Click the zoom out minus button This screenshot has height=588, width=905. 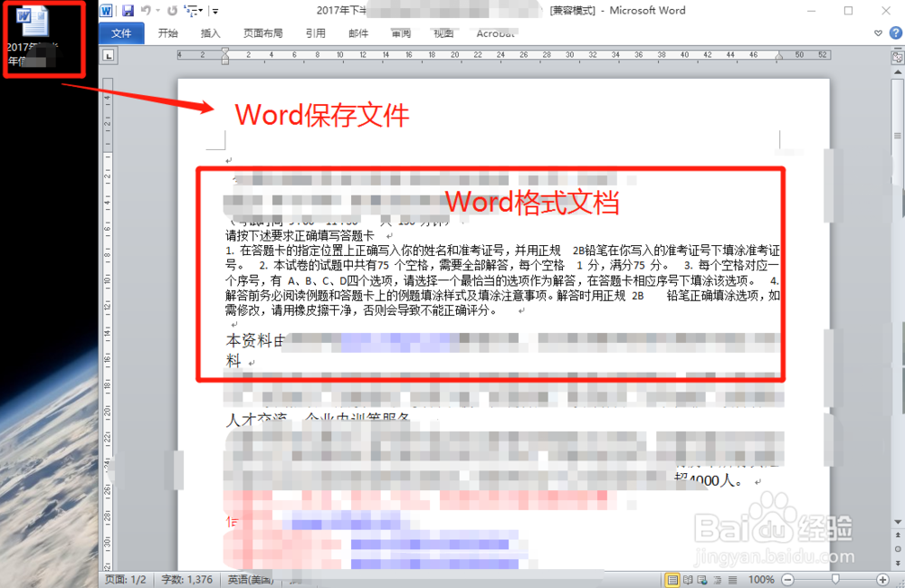[788, 579]
